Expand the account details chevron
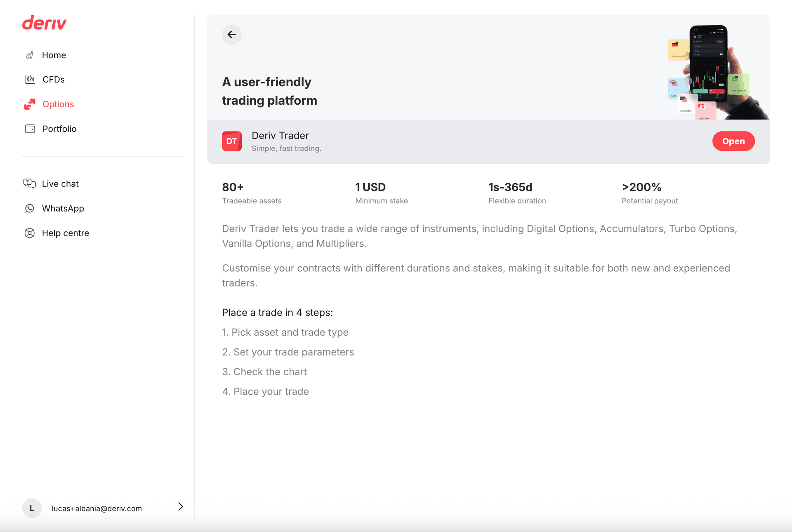Image resolution: width=792 pixels, height=532 pixels. (x=180, y=507)
